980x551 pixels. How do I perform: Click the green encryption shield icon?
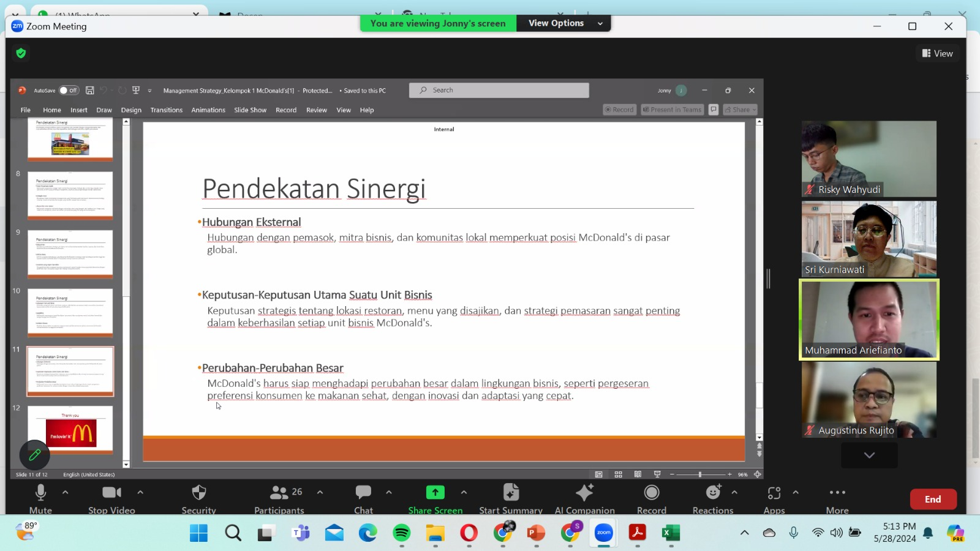click(x=21, y=53)
